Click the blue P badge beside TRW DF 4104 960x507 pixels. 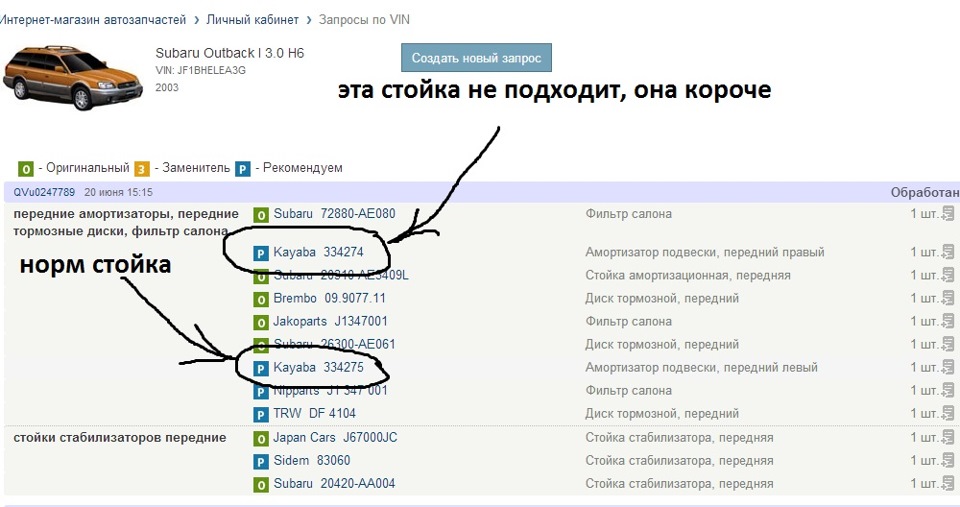[261, 415]
